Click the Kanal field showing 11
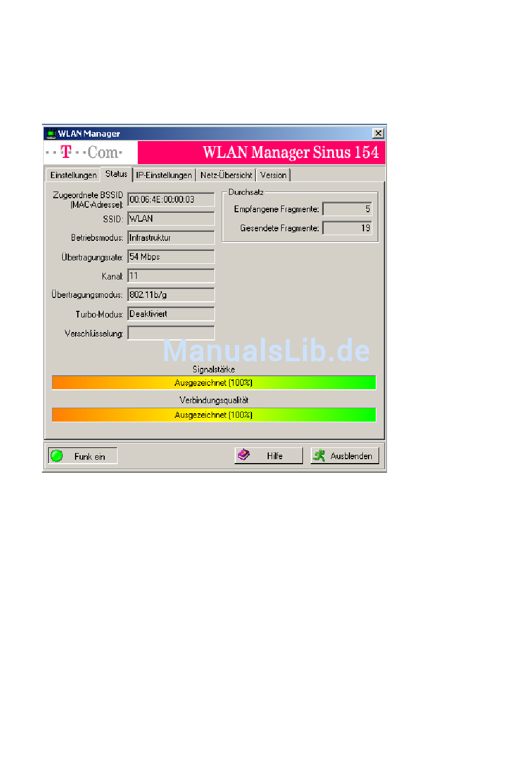This screenshot has height=761, width=532. (171, 276)
